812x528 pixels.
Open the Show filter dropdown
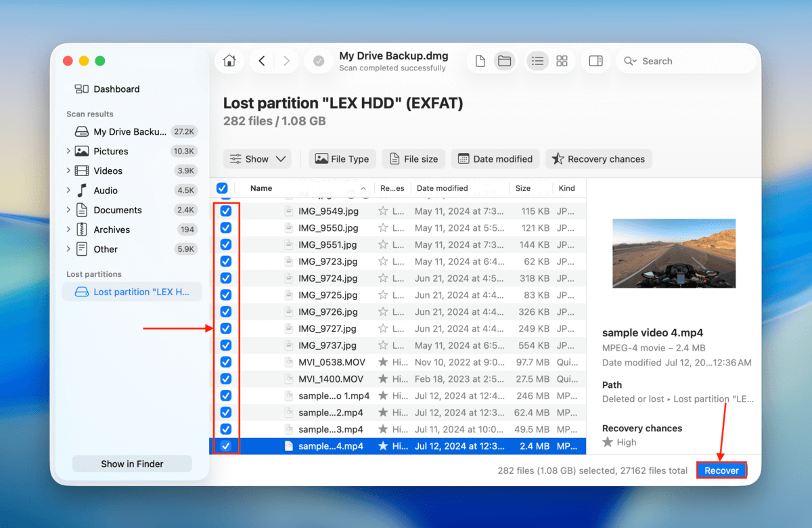click(257, 158)
